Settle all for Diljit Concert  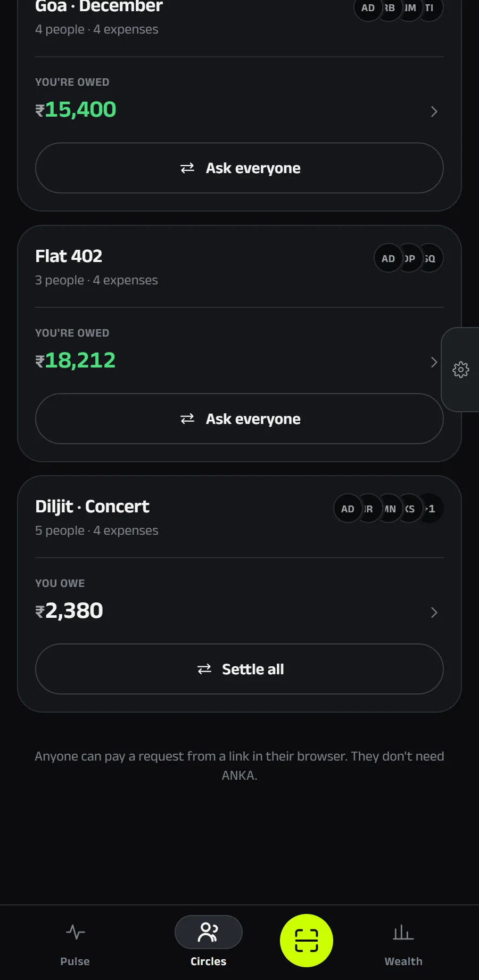coord(240,669)
